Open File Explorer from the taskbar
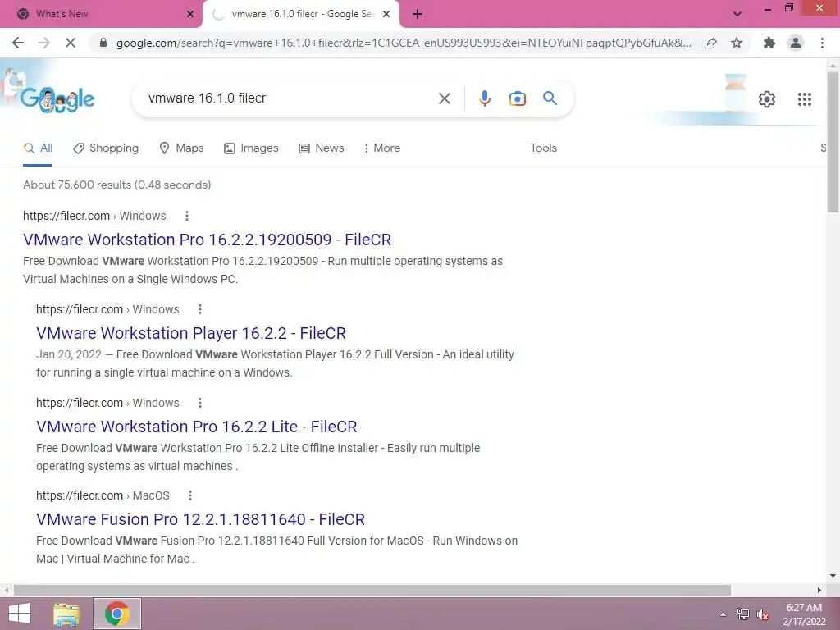840x630 pixels. pos(66,614)
